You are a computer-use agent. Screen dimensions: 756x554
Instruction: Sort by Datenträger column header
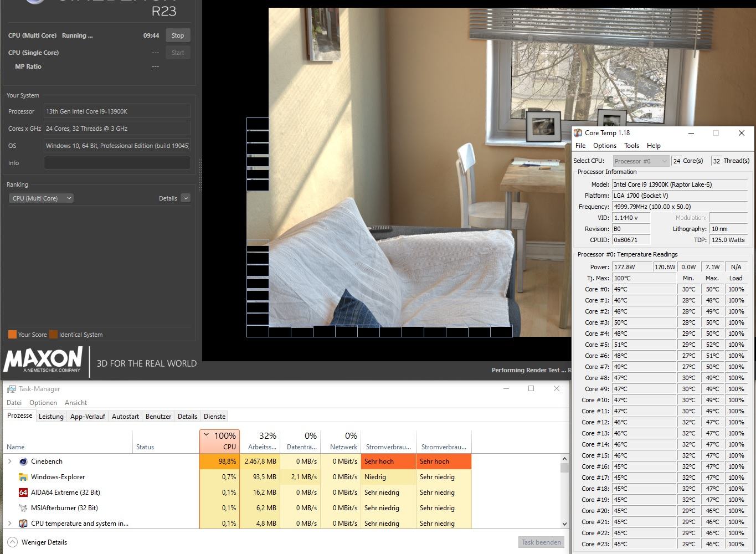(x=300, y=442)
